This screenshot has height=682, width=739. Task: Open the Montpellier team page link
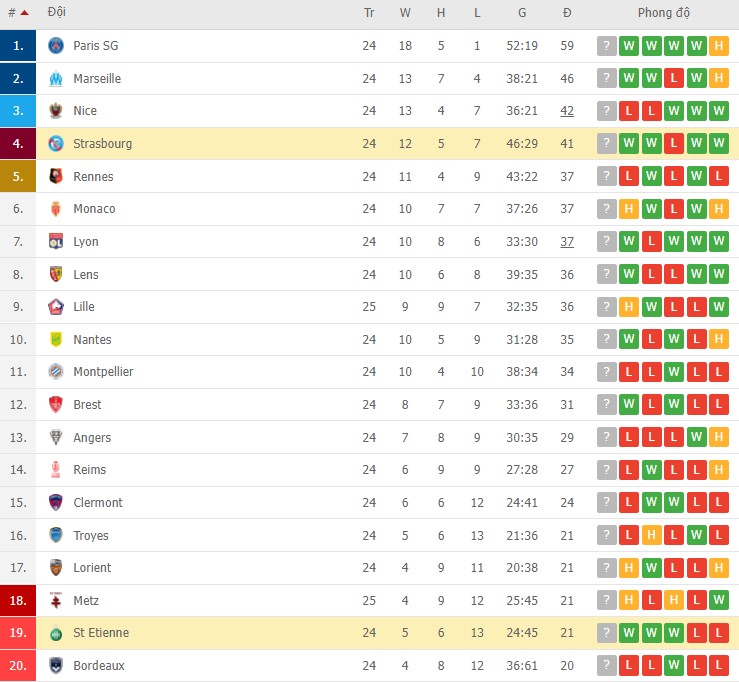103,372
